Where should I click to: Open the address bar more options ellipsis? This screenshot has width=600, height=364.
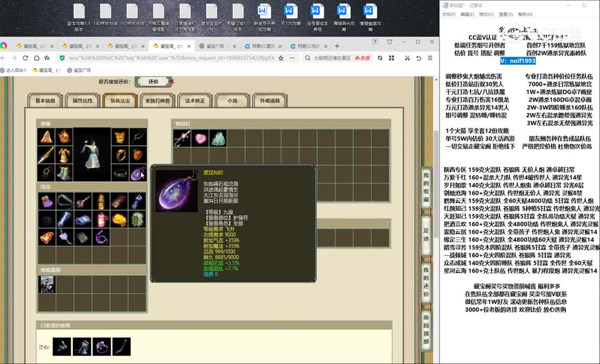(x=292, y=58)
